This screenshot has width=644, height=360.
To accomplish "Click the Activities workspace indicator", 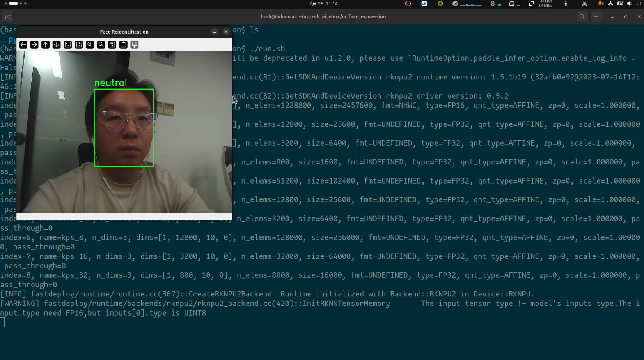I will tap(16, 4).
